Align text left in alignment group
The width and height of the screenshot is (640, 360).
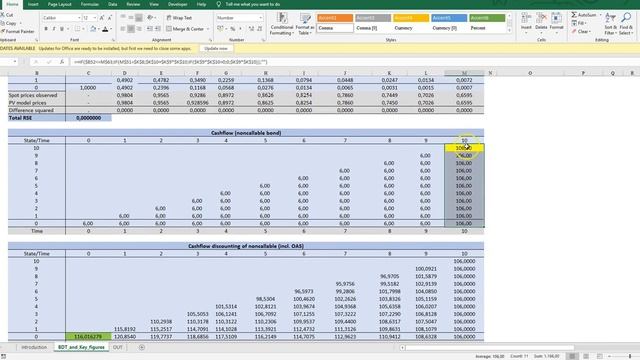tap(123, 29)
